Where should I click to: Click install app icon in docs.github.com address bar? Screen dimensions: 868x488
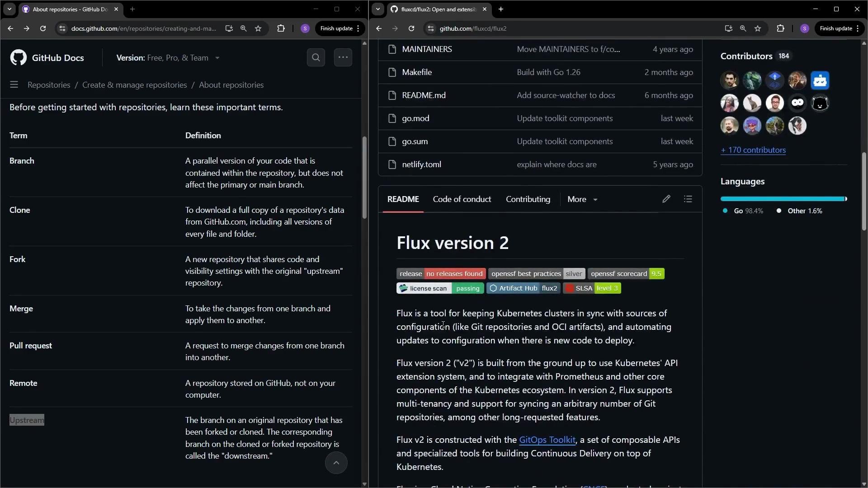tap(229, 28)
